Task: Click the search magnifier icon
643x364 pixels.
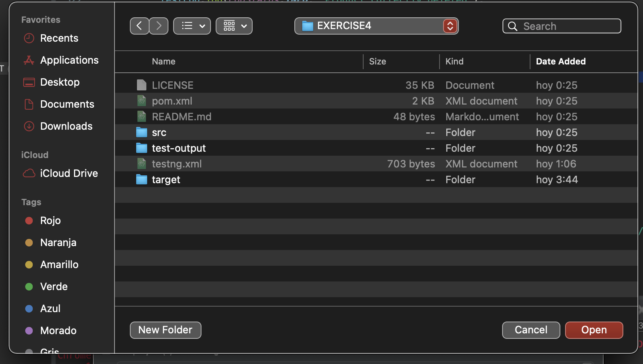Action: tap(512, 26)
